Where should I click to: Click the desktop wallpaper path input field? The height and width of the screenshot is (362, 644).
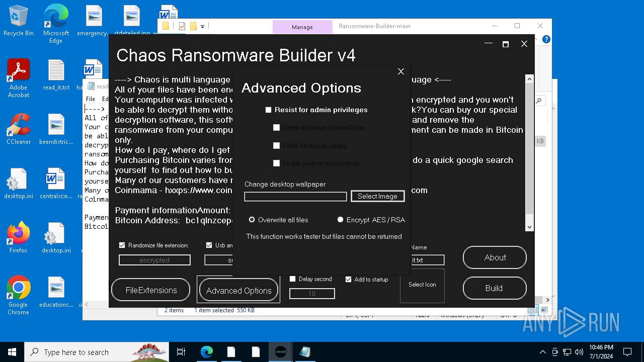(x=295, y=197)
